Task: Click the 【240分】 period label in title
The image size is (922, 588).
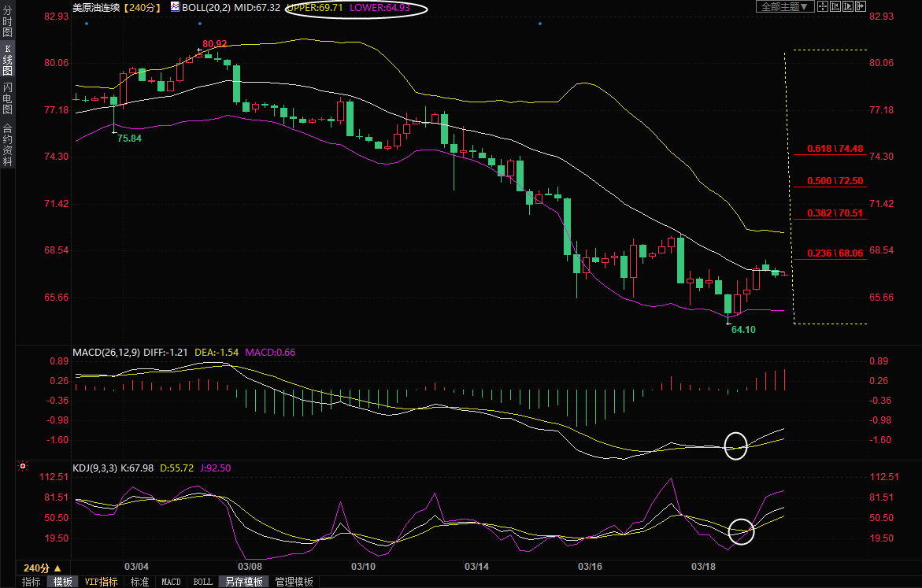Action: (x=143, y=7)
